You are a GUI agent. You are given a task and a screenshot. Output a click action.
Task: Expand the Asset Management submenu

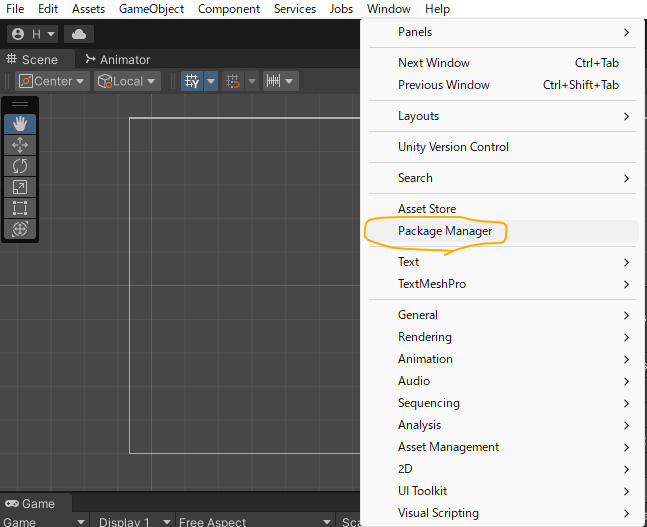502,447
